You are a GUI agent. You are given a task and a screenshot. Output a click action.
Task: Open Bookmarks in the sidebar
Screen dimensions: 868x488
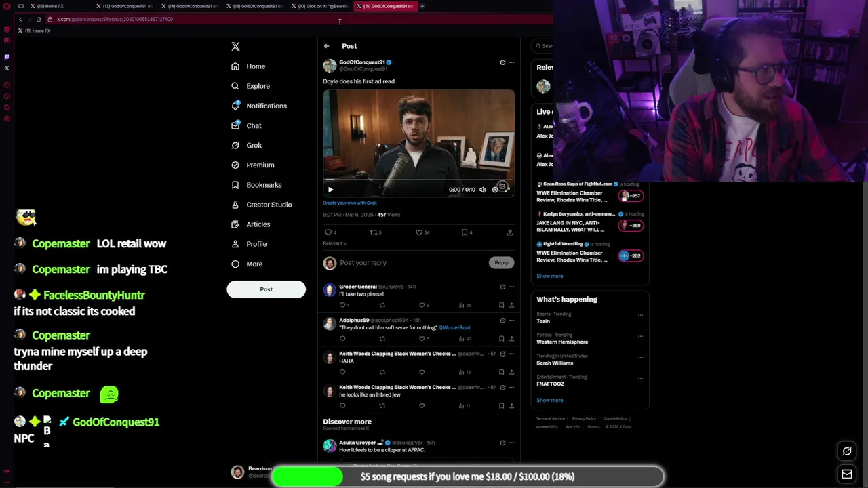pos(256,184)
